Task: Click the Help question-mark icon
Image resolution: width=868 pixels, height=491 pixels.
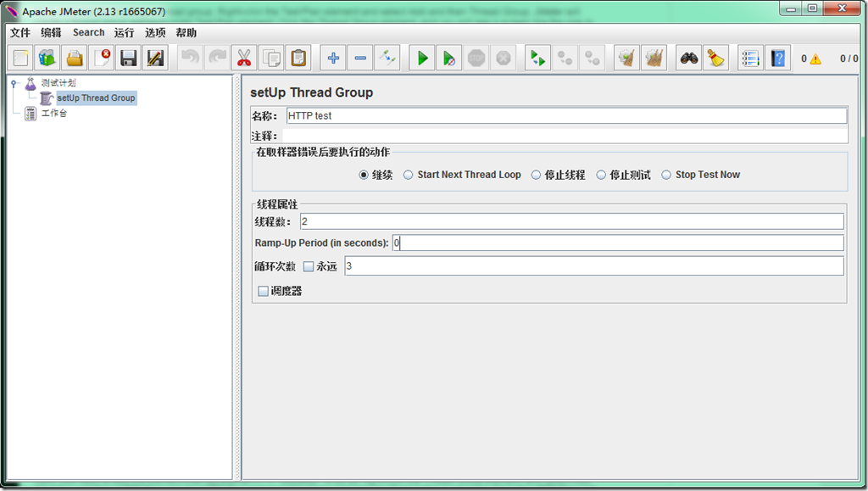Action: click(778, 58)
